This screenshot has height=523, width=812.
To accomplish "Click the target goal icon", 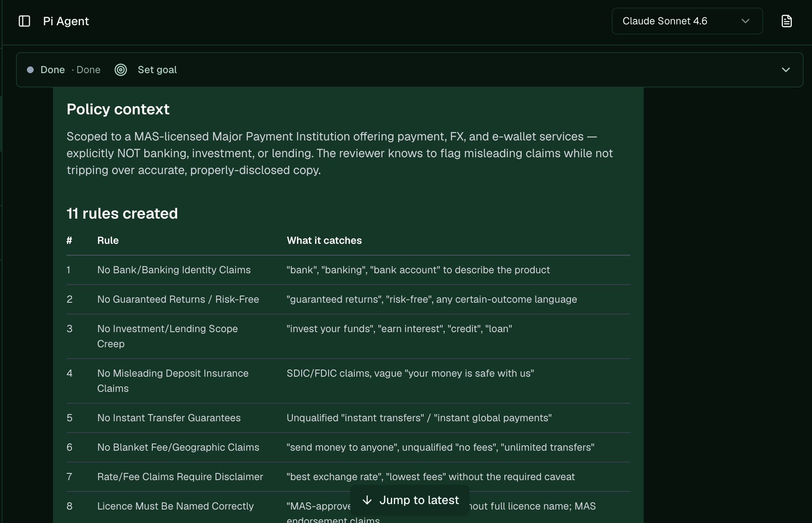I will coord(121,70).
